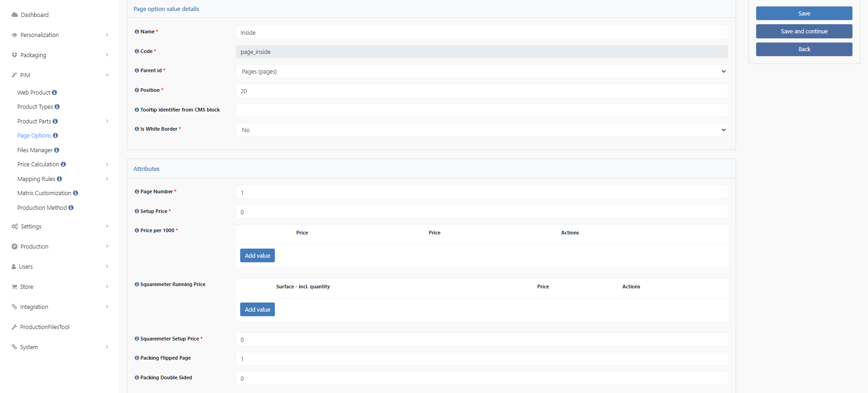Expand the Production menu chevron
Screen dimensions: 868x393
(107, 246)
